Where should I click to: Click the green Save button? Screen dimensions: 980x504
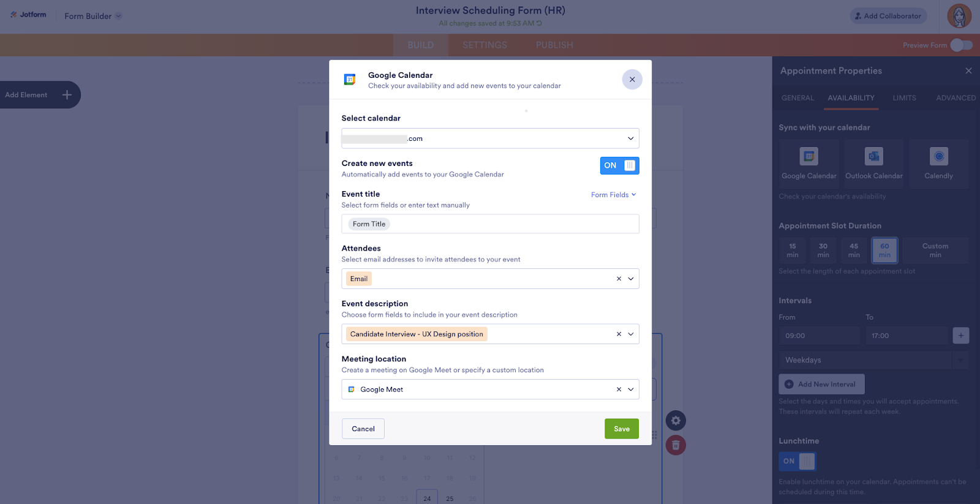pos(621,429)
